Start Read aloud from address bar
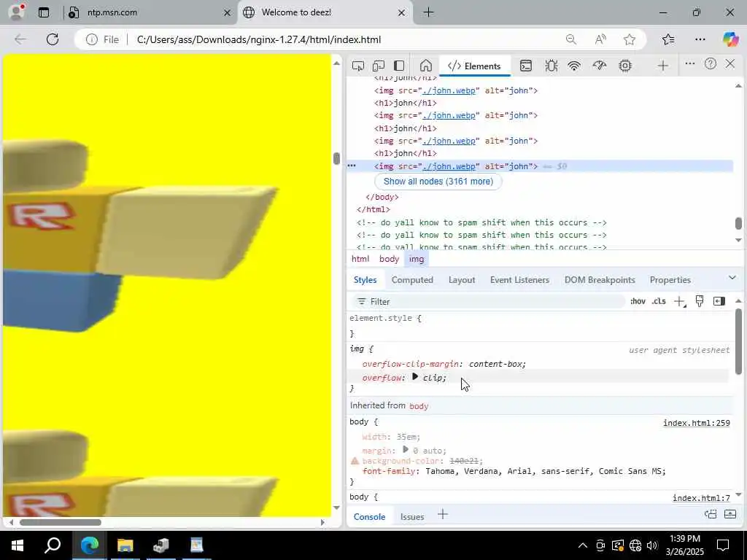This screenshot has height=560, width=747. point(600,39)
